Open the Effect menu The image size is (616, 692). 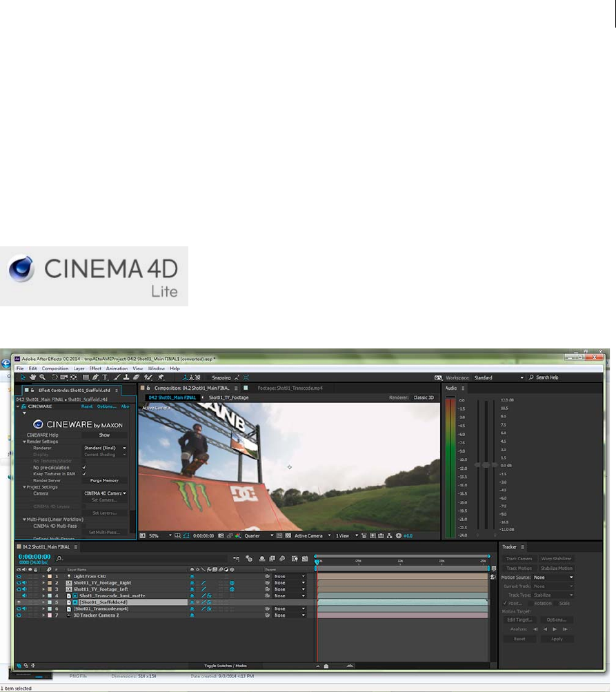[x=95, y=368]
